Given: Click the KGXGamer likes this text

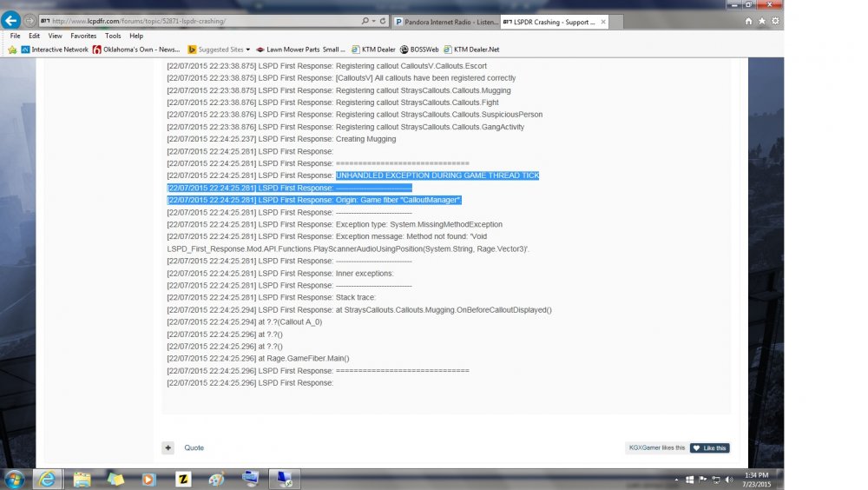Looking at the screenshot, I should [x=656, y=448].
